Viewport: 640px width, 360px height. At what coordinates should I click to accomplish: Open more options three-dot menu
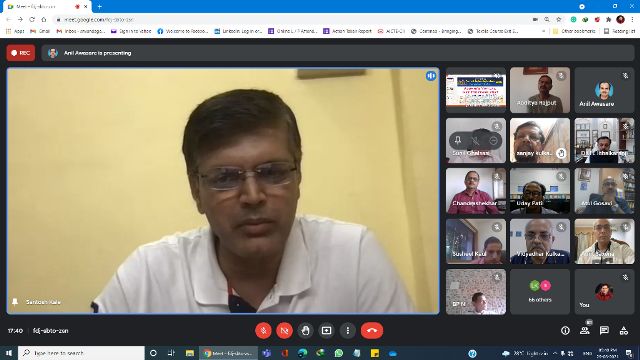348,330
